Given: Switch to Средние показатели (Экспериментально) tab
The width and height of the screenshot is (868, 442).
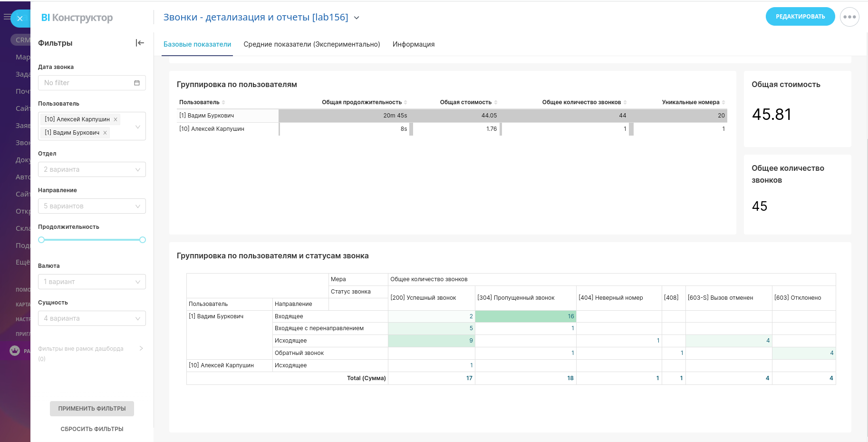Looking at the screenshot, I should (x=312, y=44).
